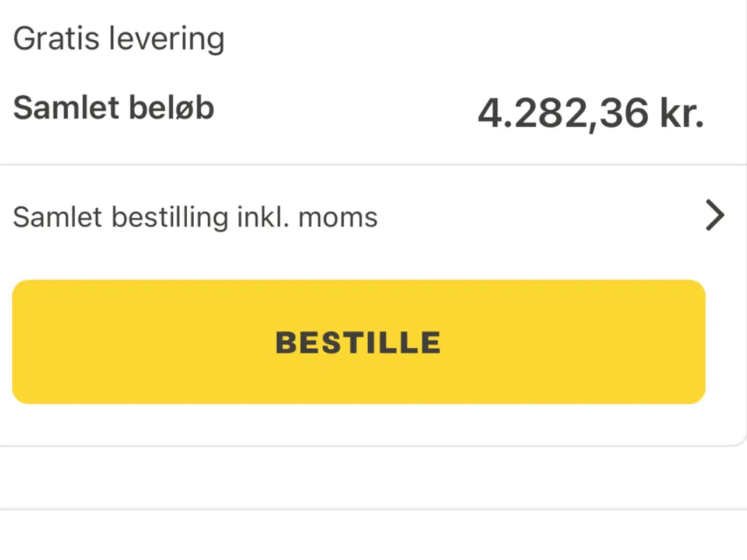Click the right-pointing arrow icon
This screenshot has height=560, width=747.
pos(715,216)
